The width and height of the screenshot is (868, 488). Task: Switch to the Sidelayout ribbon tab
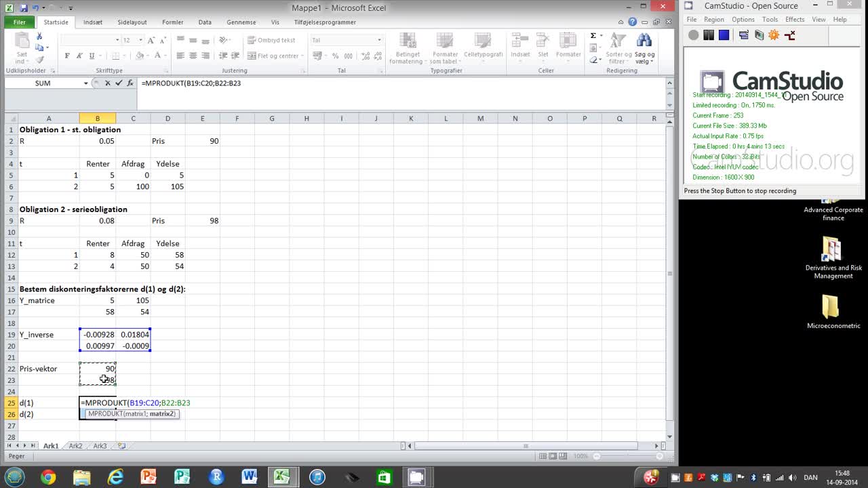[x=132, y=22]
